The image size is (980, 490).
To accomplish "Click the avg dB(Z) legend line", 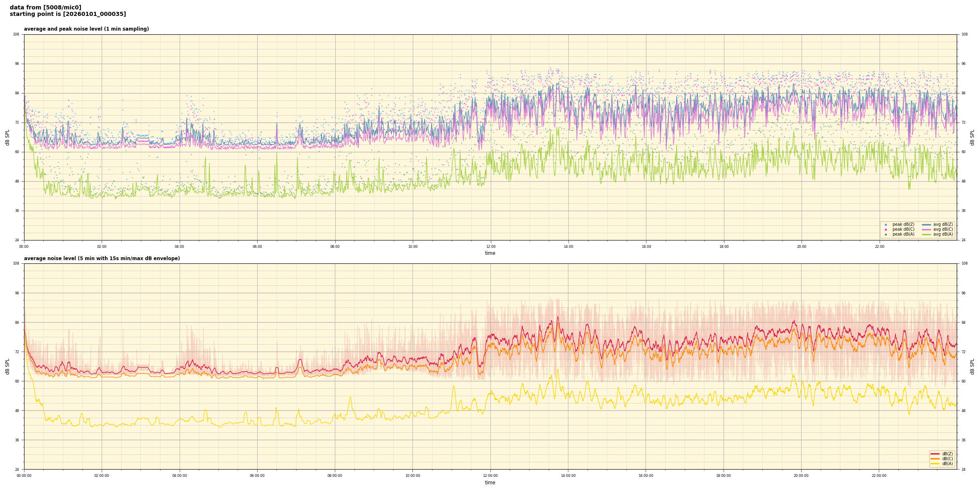I will click(926, 225).
